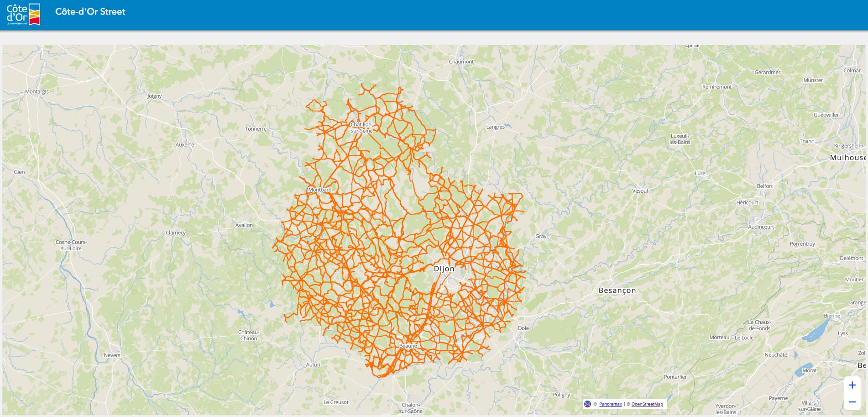Click the Côte d'Or department logo
The image size is (868, 417).
[23, 14]
